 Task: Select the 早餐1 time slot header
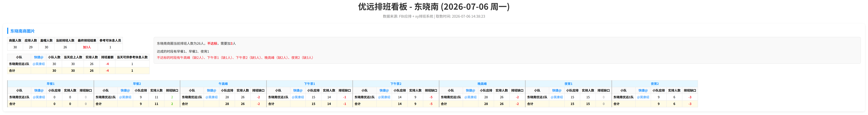pos(51,84)
